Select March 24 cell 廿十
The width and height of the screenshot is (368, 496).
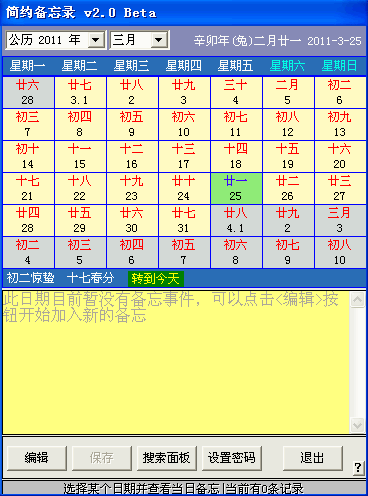[184, 188]
